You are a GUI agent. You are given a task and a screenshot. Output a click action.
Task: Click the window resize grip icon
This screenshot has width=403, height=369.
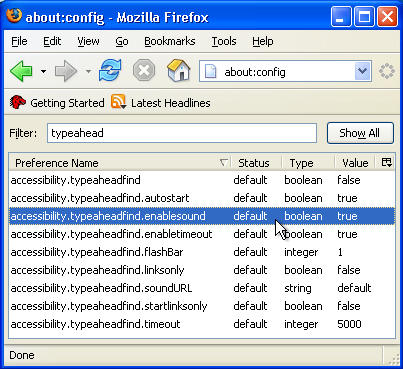coord(393,359)
